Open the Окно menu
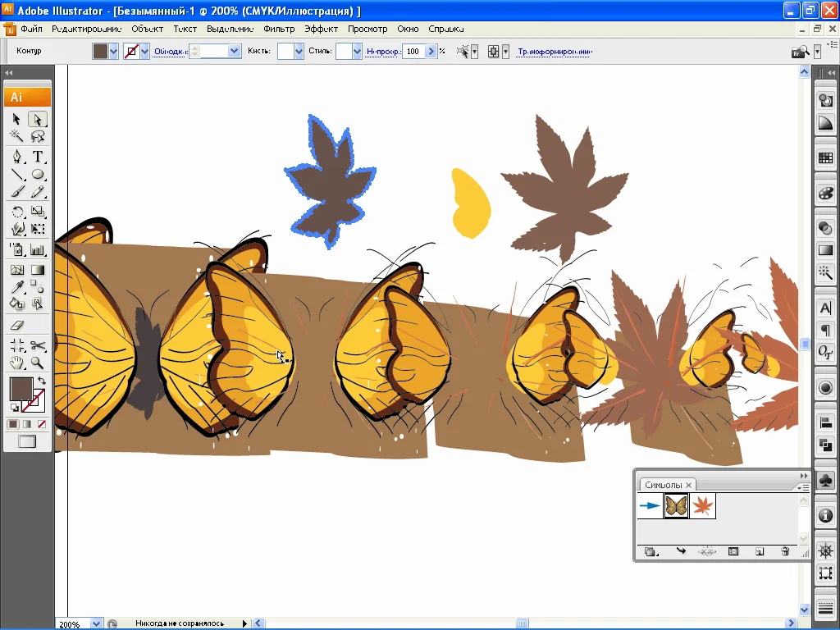Viewport: 840px width, 630px height. (x=409, y=29)
